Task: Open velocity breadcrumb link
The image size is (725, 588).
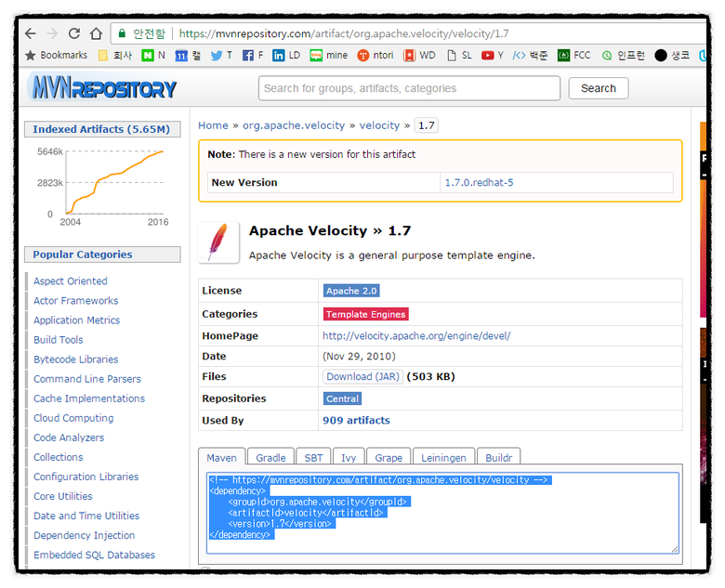Action: [379, 125]
